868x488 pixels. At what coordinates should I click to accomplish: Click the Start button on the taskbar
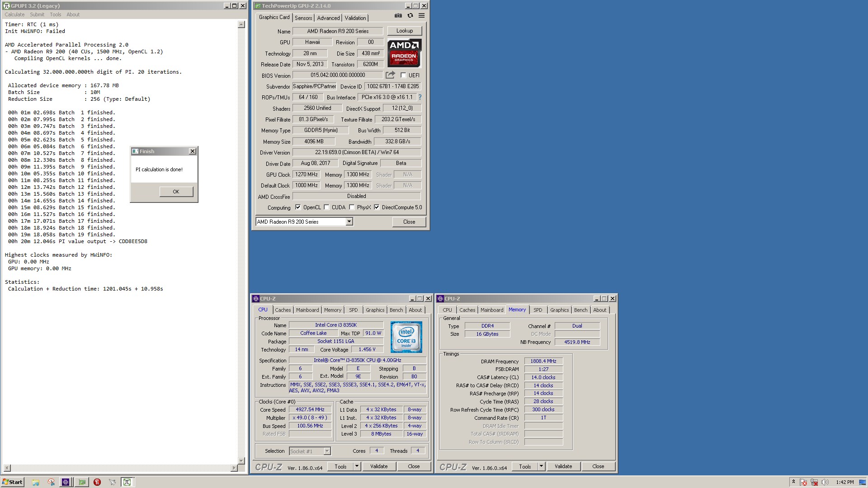point(13,482)
